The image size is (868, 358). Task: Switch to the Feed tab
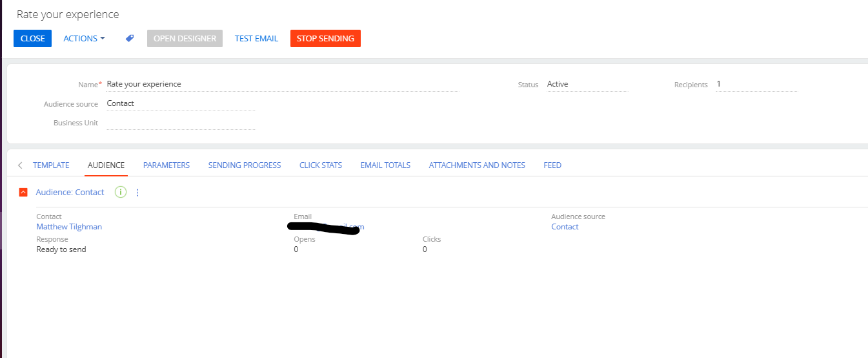click(552, 165)
